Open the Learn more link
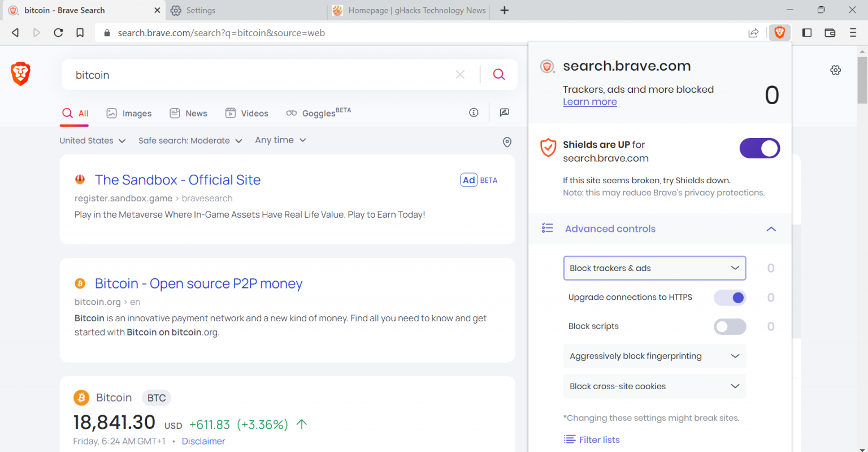The width and height of the screenshot is (868, 452). pos(589,101)
